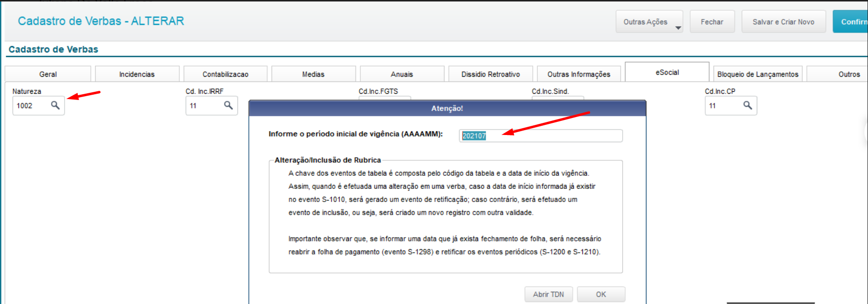Viewport: 868px width, 304px height.
Task: Click the Informe o período inicial label
Action: click(x=356, y=134)
